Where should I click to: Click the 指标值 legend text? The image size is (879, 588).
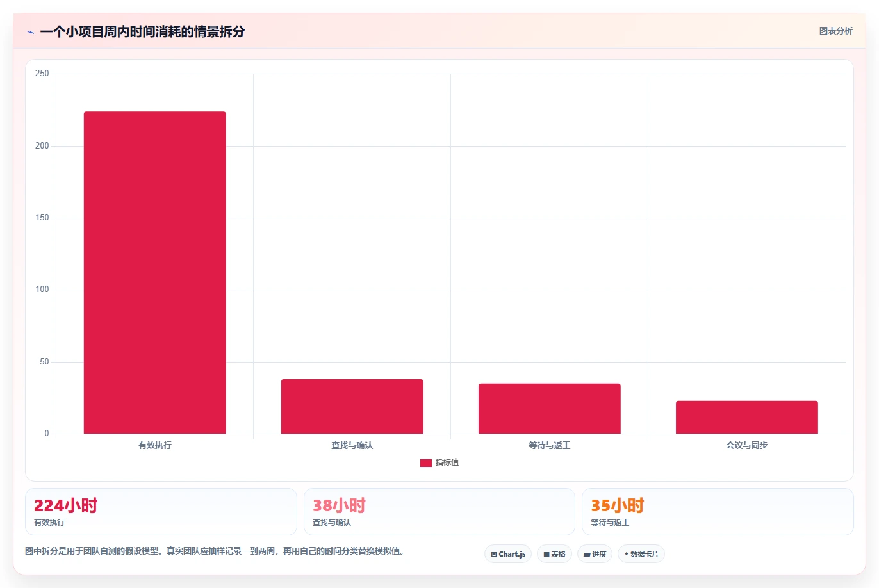[447, 462]
